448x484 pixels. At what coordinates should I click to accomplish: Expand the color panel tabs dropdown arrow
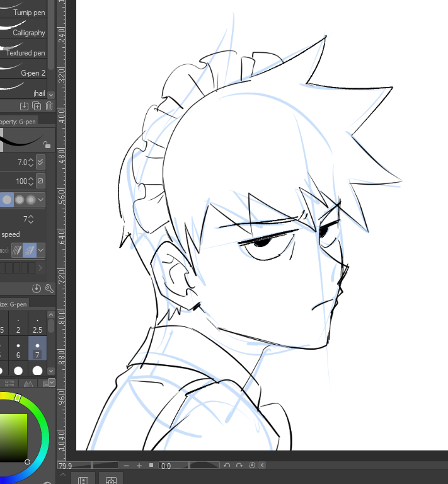click(52, 383)
